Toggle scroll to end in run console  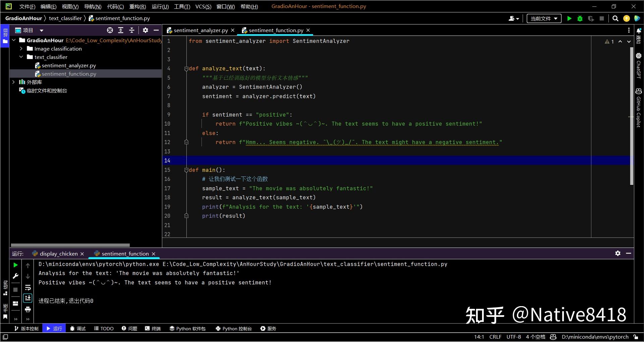[28, 298]
